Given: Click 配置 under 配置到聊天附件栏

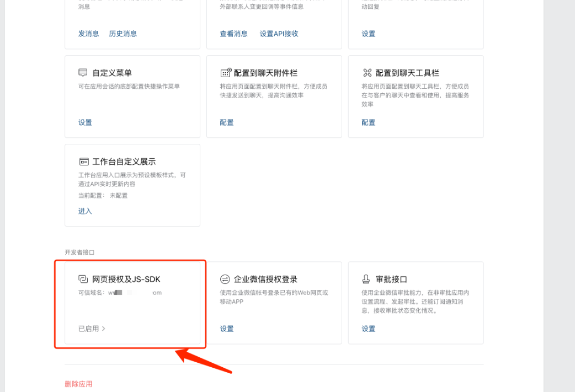Looking at the screenshot, I should pos(227,122).
